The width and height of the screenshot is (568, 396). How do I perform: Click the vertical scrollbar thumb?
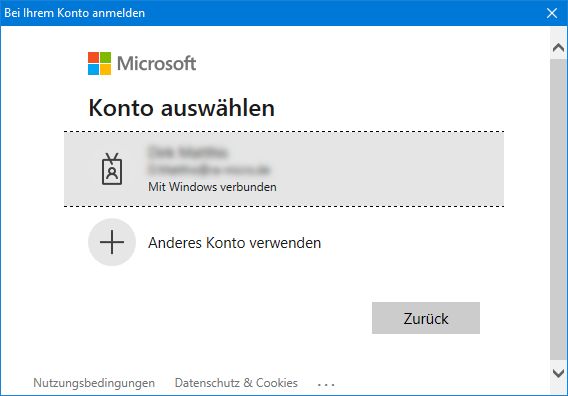[x=558, y=210]
